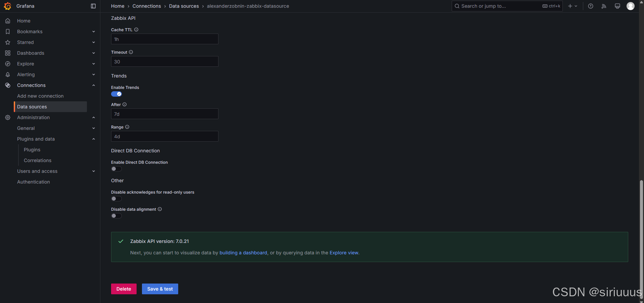
Task: Click the After input field
Action: tap(165, 114)
